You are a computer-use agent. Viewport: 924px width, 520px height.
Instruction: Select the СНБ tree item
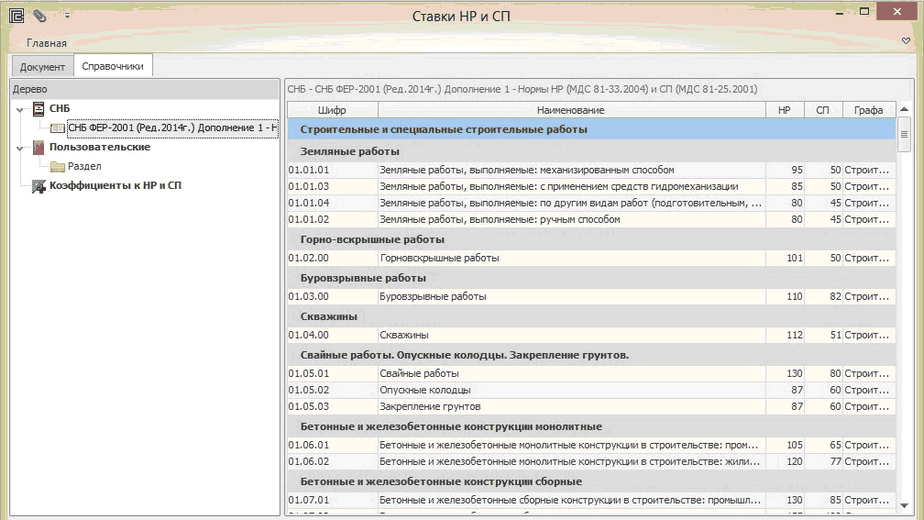60,108
